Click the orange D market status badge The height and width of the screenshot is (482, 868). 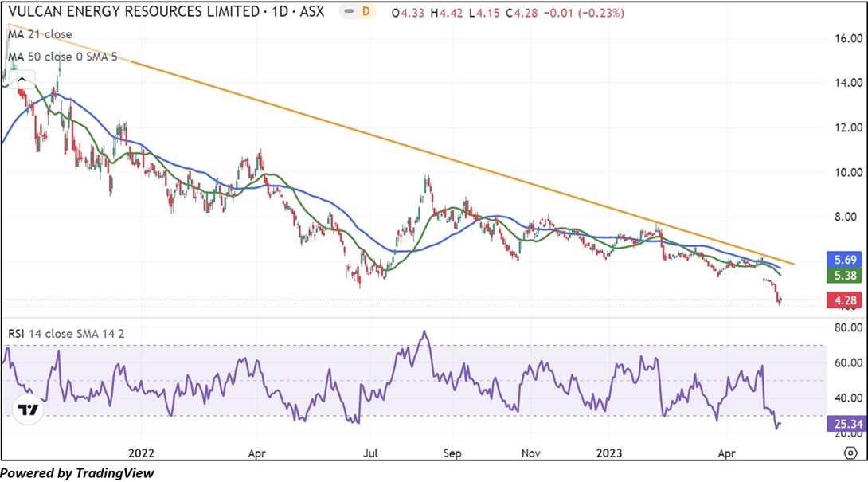click(366, 12)
